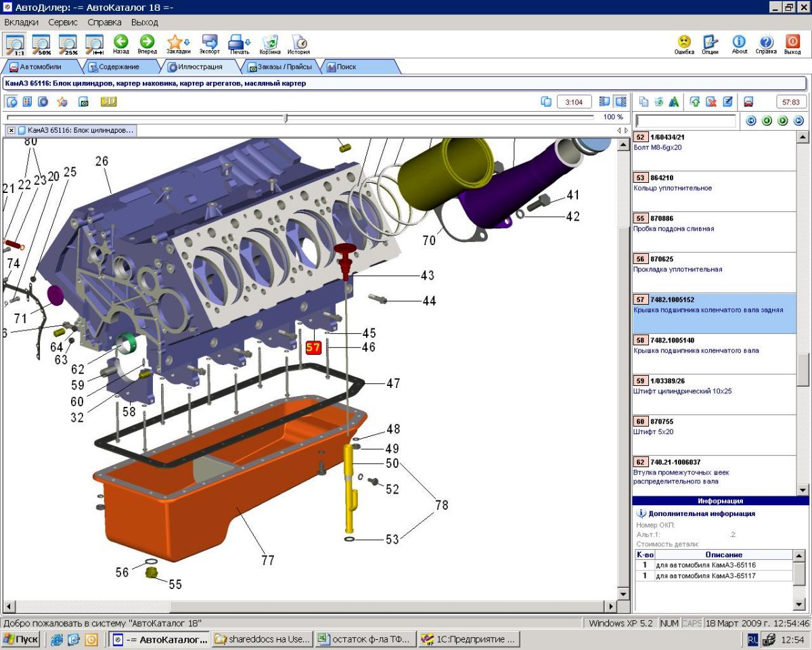Go back with the Назад button
This screenshot has width=812, height=650.
(121, 44)
